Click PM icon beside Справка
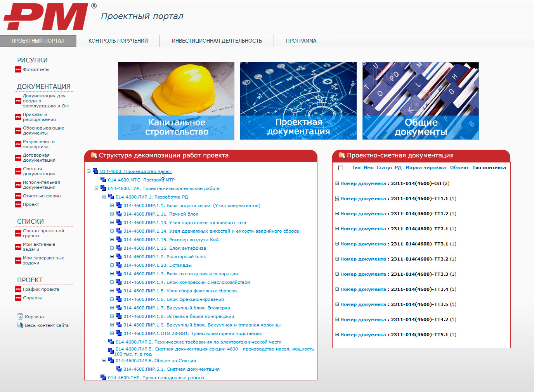The height and width of the screenshot is (392, 534). (x=18, y=298)
